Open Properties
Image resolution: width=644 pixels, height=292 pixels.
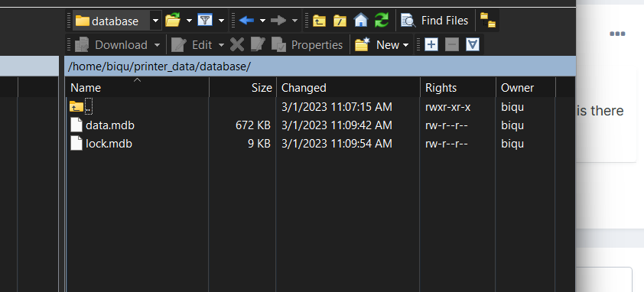[307, 45]
